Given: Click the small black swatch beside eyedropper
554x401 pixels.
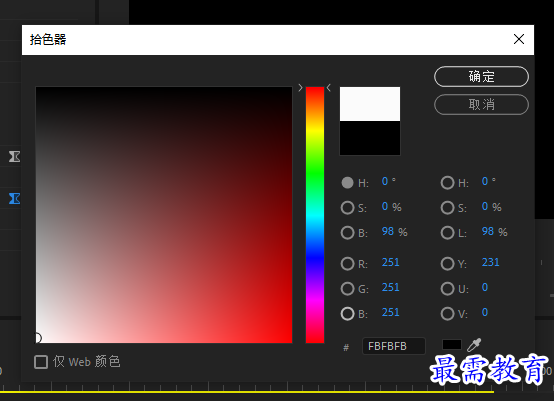Looking at the screenshot, I should pyautogui.click(x=452, y=345).
